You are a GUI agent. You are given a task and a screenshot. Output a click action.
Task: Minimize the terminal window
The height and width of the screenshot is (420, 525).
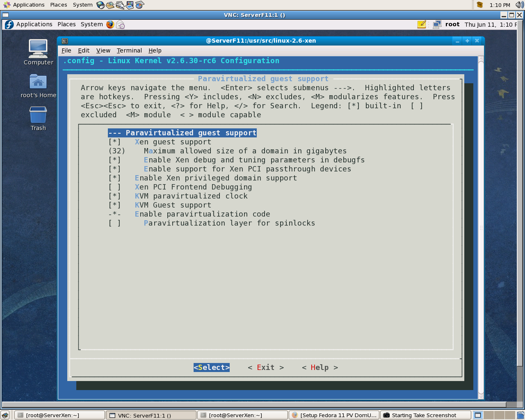pyautogui.click(x=457, y=41)
